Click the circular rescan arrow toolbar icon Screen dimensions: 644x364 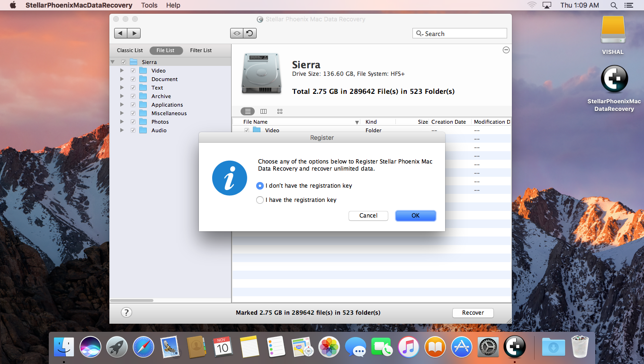click(x=250, y=33)
